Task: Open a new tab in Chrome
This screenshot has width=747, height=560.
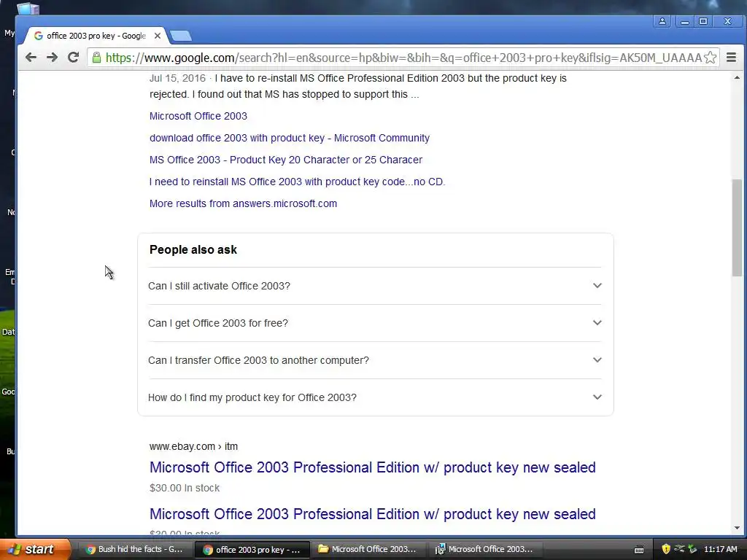Action: click(181, 36)
